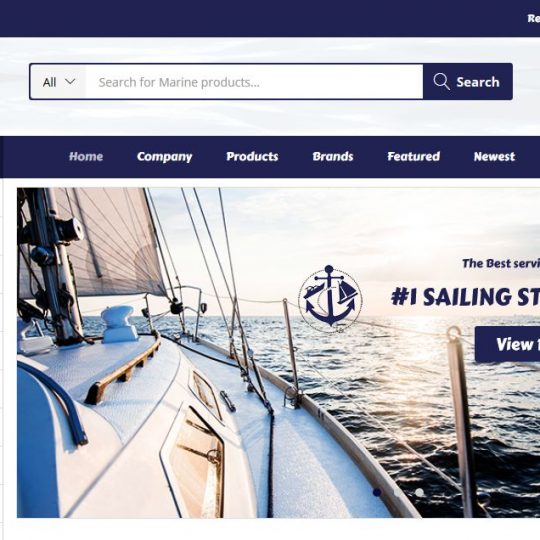Open the All category dropdown
Screen dimensions: 540x540
click(x=58, y=82)
